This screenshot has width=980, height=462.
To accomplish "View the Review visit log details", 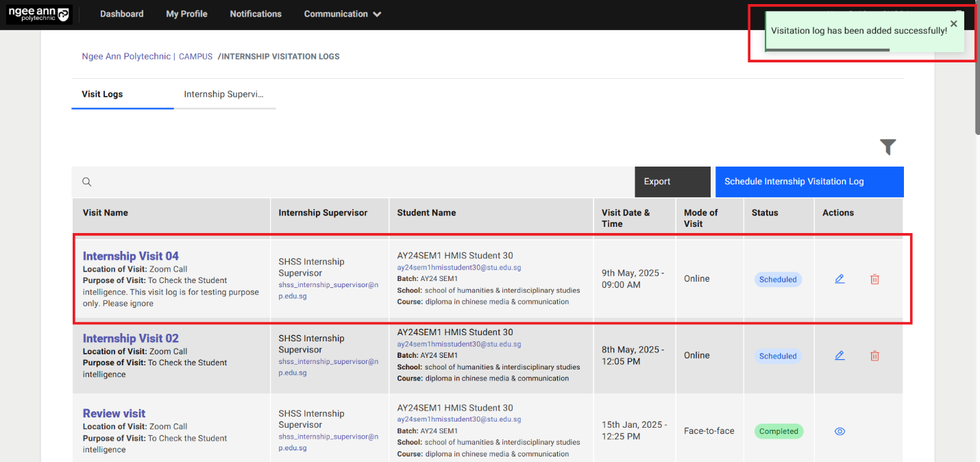I will pyautogui.click(x=840, y=431).
